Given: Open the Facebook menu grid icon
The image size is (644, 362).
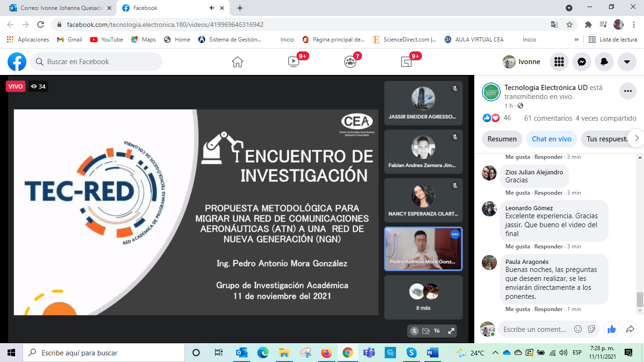Looking at the screenshot, I should pos(559,62).
